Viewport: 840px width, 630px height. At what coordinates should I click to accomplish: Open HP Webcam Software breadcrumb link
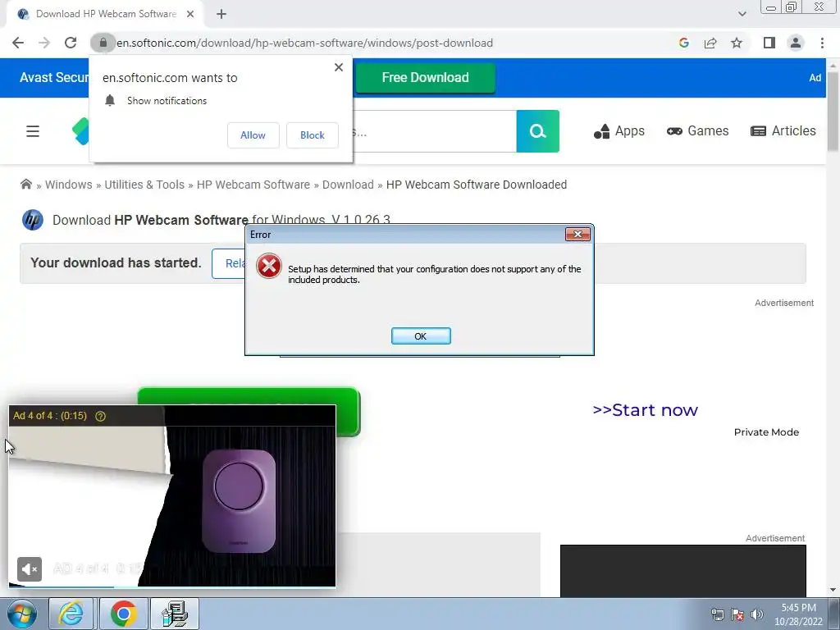click(253, 185)
